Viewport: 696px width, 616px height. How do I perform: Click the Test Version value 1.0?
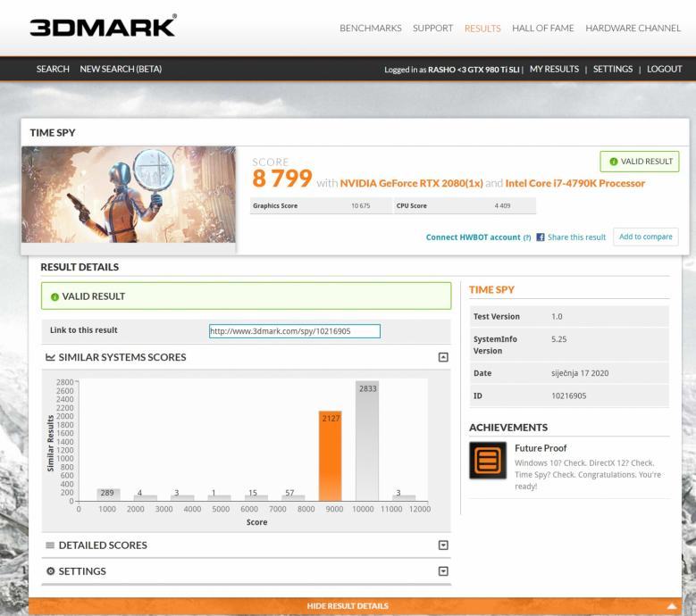(557, 316)
